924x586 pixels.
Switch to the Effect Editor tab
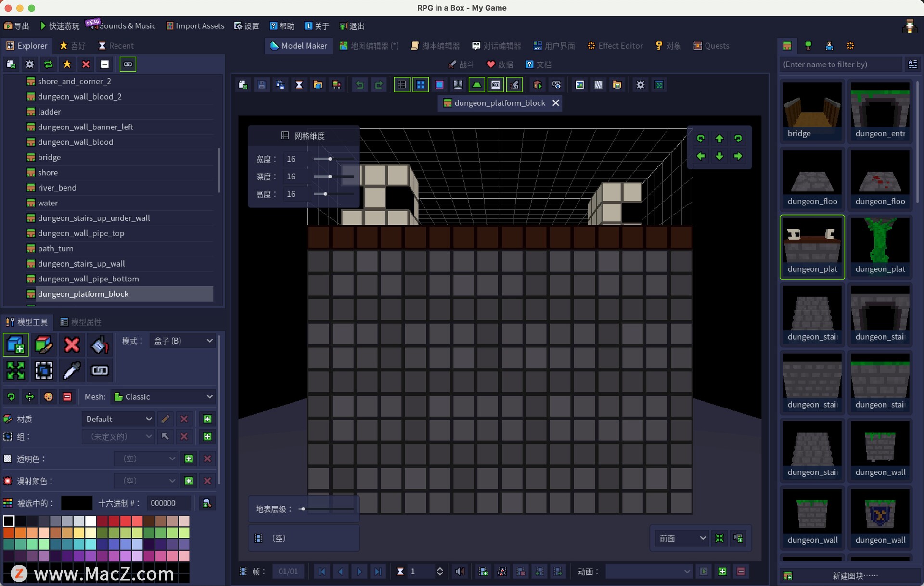615,46
